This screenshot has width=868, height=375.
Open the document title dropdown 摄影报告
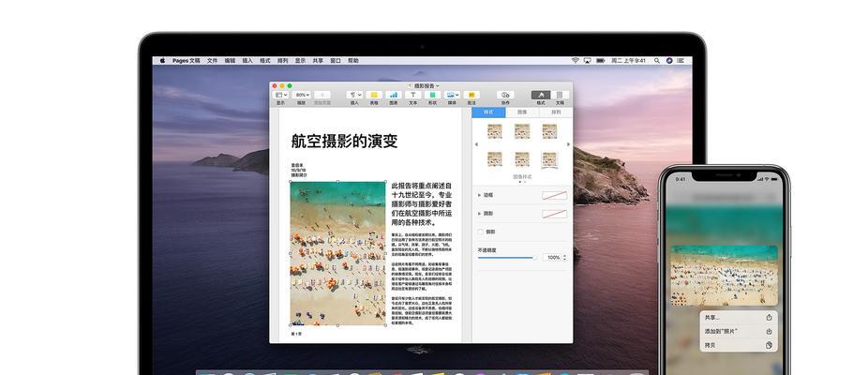click(427, 86)
